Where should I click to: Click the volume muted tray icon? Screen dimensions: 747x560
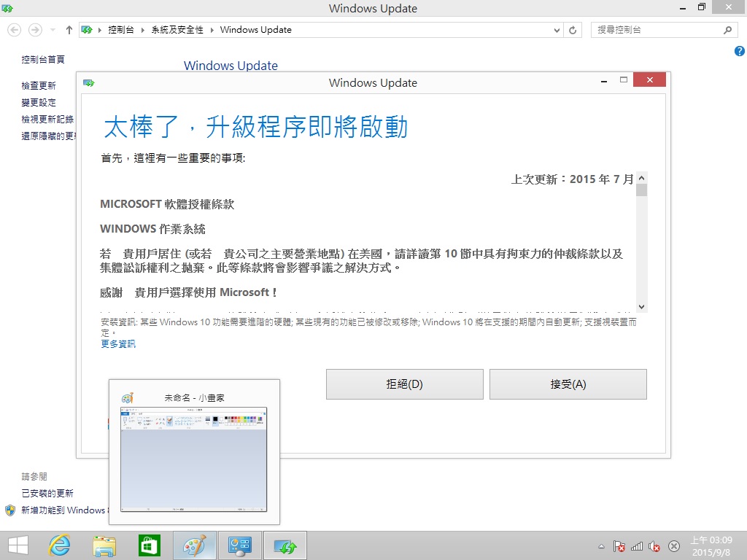click(654, 546)
